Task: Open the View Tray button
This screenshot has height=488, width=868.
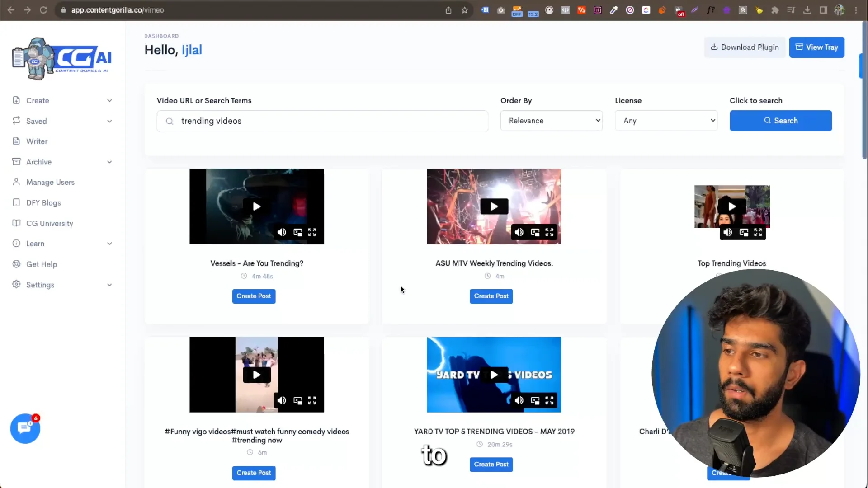Action: pyautogui.click(x=816, y=47)
